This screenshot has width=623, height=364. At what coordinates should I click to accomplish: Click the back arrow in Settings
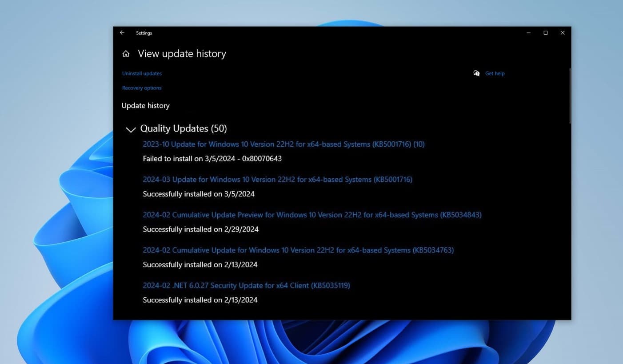click(x=122, y=32)
